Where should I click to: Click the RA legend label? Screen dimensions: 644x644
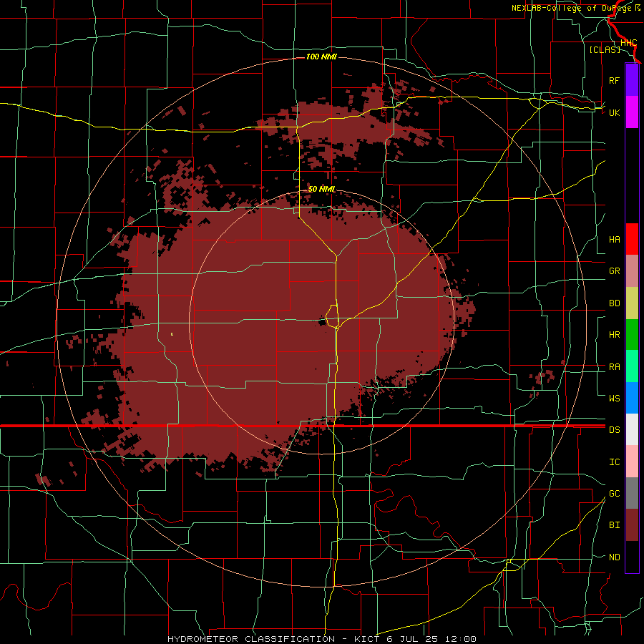pos(614,367)
